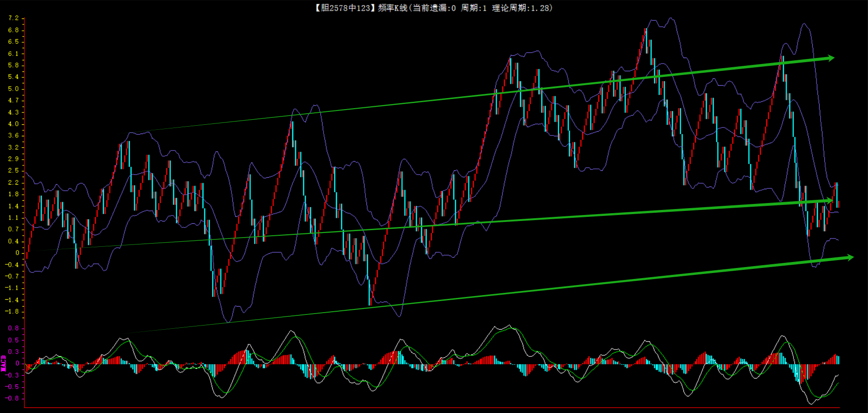This screenshot has height=413, width=868.
Task: Click the -1.8 y-axis label
Action: (x=12, y=311)
